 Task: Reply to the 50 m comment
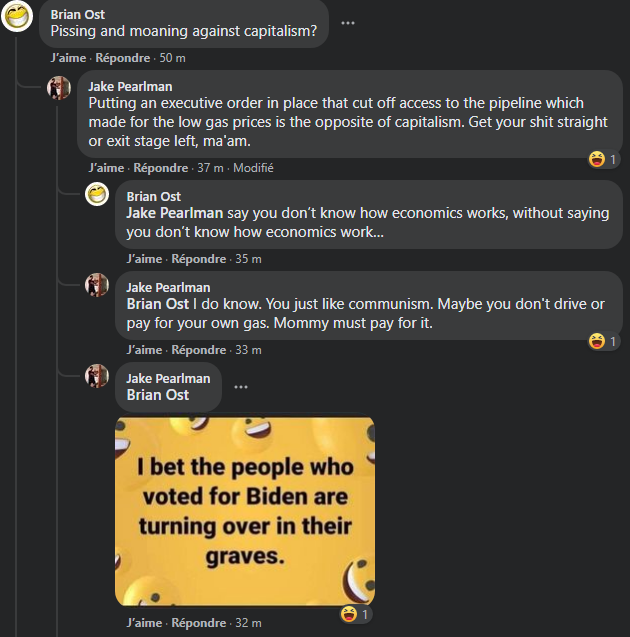(123, 58)
